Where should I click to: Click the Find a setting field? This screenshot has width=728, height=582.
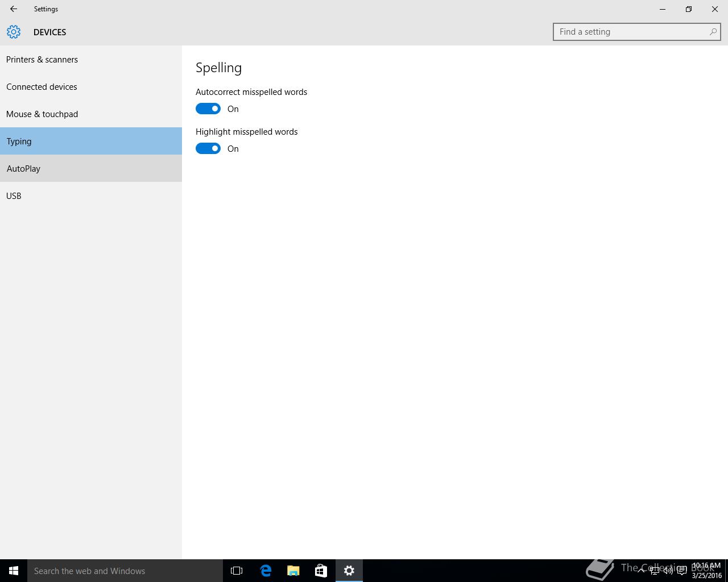(631, 32)
